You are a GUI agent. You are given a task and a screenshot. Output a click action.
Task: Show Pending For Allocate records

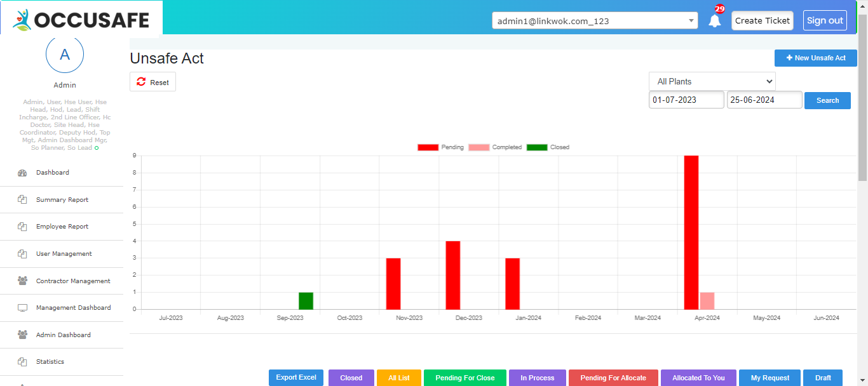point(613,378)
